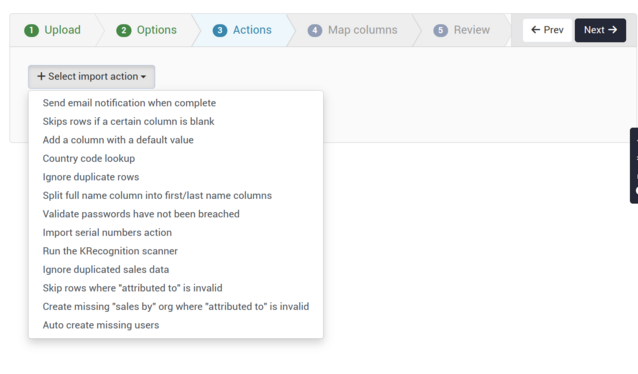Pick Run the KRecognition scanner
Viewport: 638px width, 374px height.
click(176, 251)
